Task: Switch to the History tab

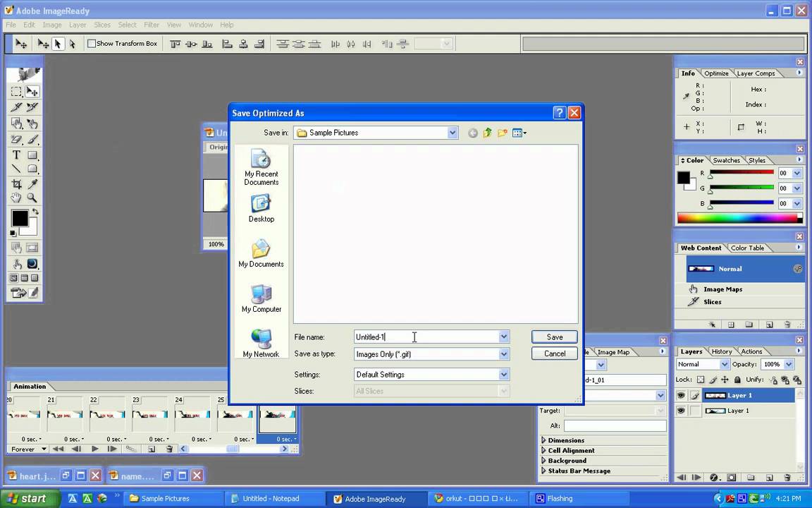Action: [x=721, y=351]
